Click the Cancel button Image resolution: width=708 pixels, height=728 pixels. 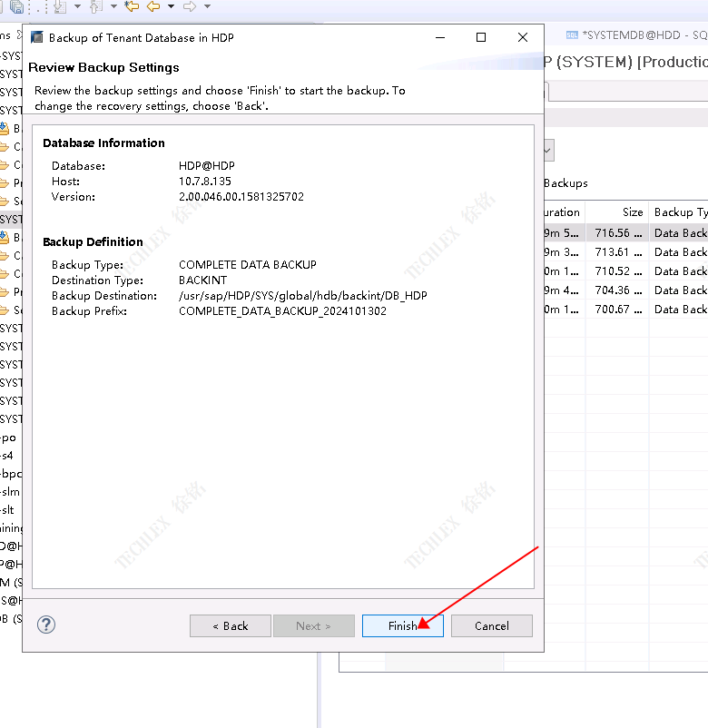(491, 625)
